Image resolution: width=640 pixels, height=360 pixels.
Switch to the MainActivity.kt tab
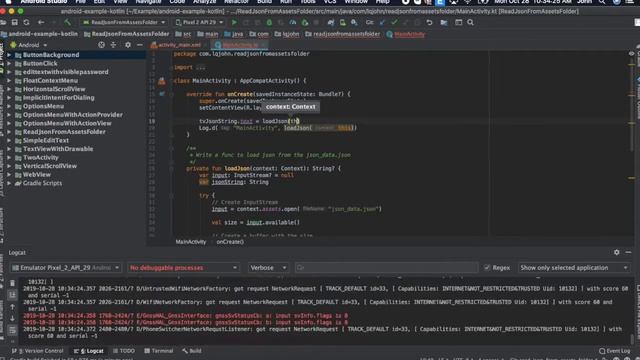pyautogui.click(x=240, y=45)
